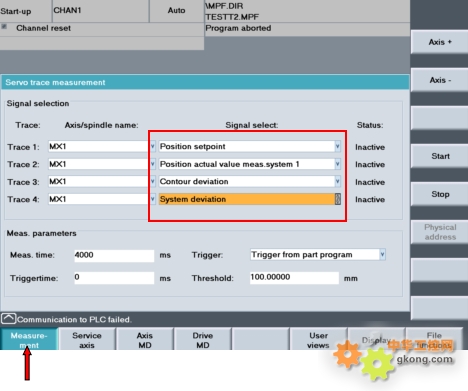
Task: Open the Service axis softkey
Action: (x=87, y=340)
